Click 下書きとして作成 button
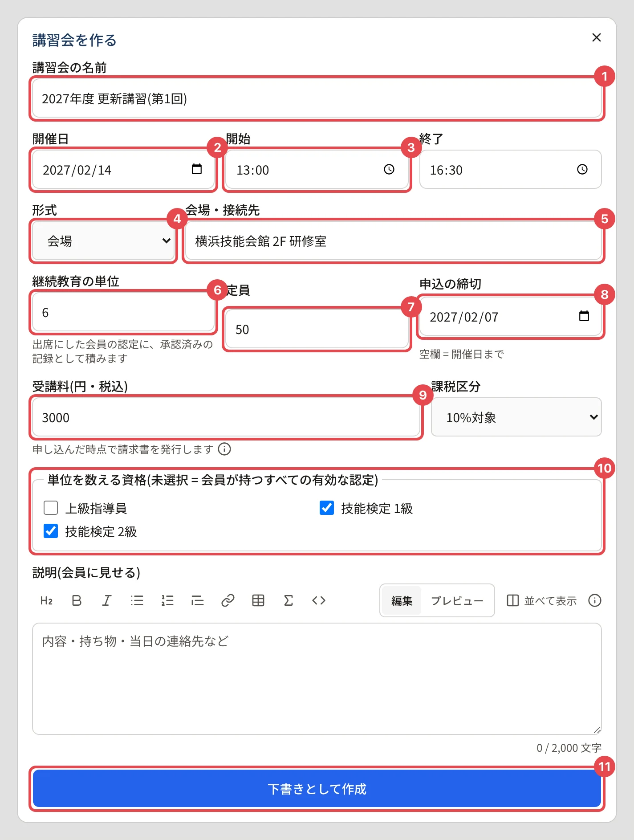Screen dimensions: 634x840 (x=317, y=788)
